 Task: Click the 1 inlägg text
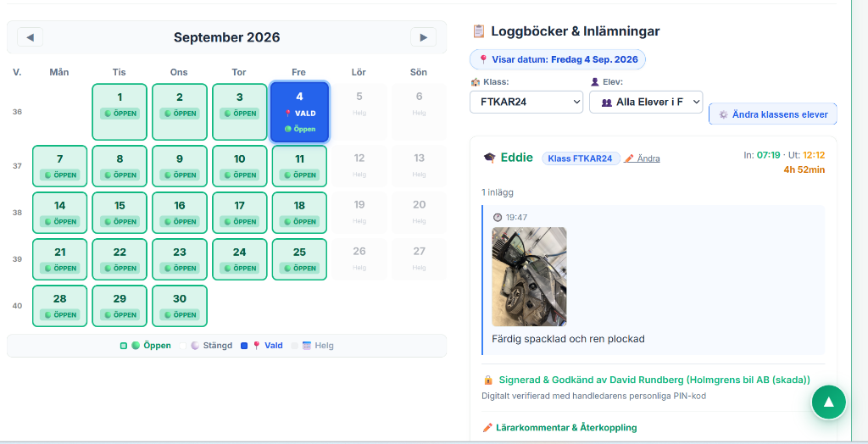(x=498, y=192)
